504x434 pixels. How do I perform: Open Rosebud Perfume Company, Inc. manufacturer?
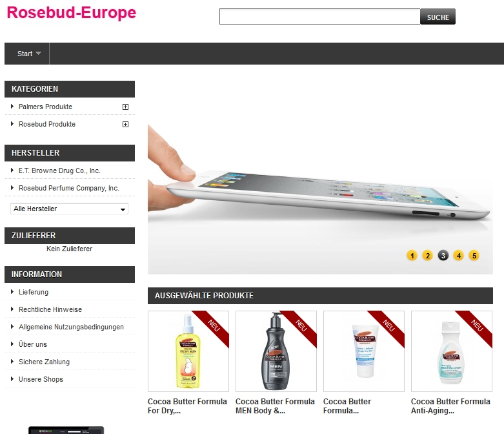(69, 188)
